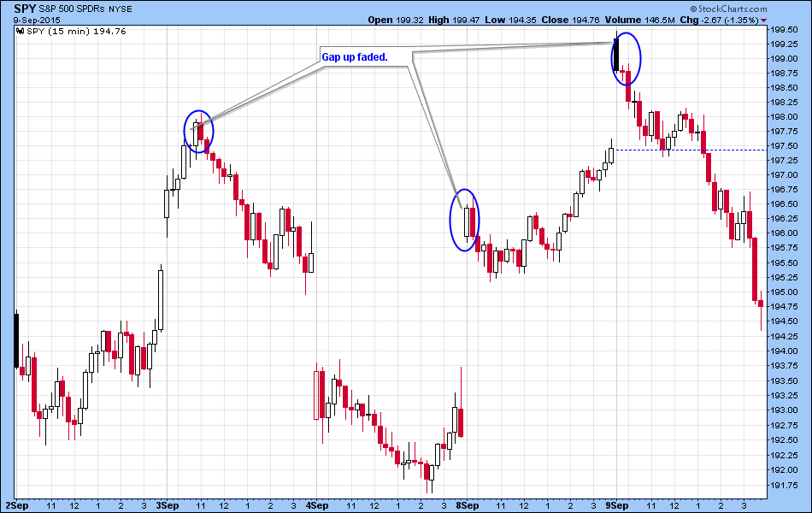Click the 191.75 price label on the y-axis
Viewport: 812px width, 513px height.
[784, 486]
